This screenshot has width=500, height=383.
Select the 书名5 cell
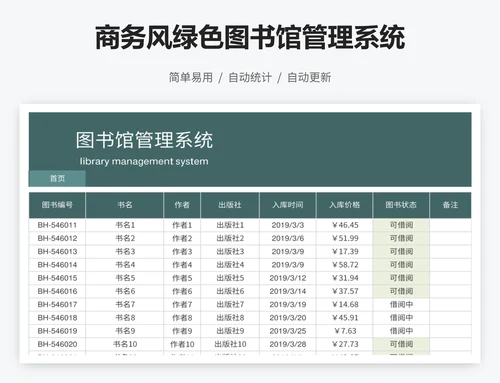pyautogui.click(x=125, y=278)
